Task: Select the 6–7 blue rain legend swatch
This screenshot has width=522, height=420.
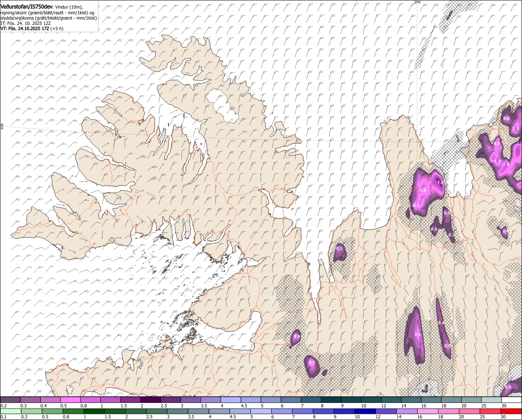Action: [282, 411]
